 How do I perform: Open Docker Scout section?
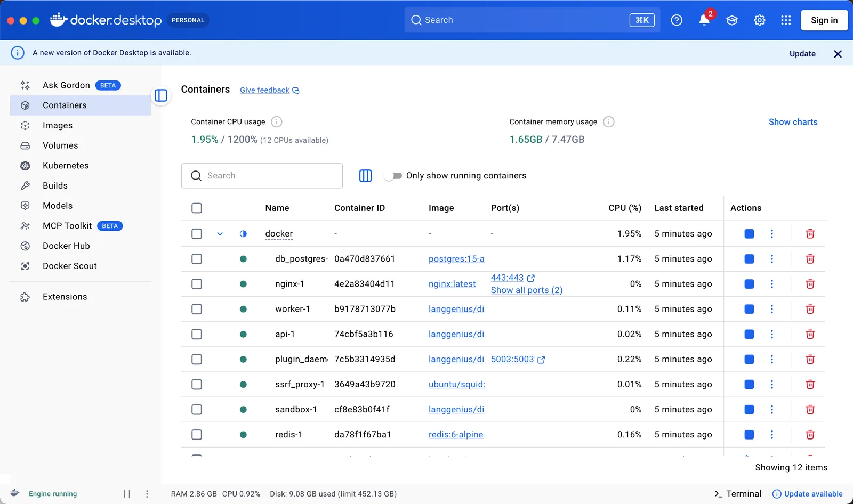tap(81, 266)
